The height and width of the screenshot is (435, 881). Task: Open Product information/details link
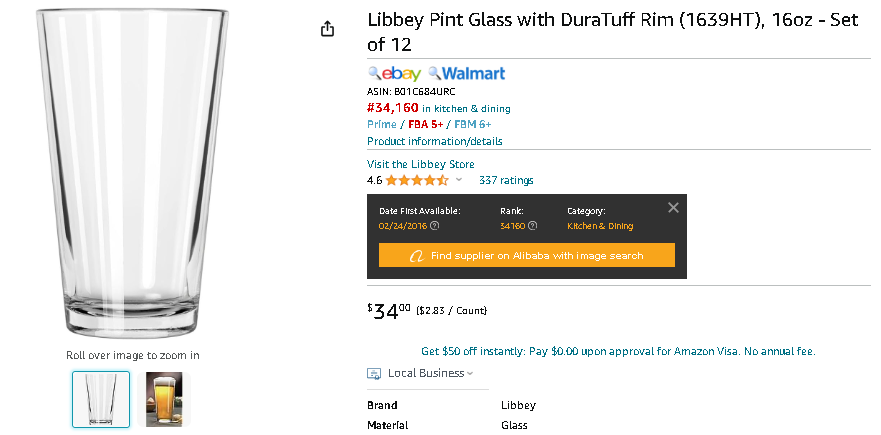tap(434, 141)
